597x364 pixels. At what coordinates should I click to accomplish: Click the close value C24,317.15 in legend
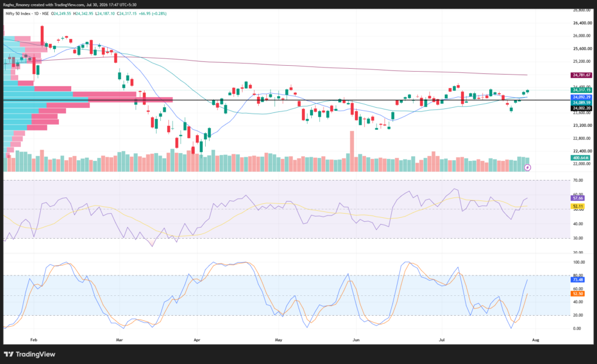pyautogui.click(x=127, y=14)
